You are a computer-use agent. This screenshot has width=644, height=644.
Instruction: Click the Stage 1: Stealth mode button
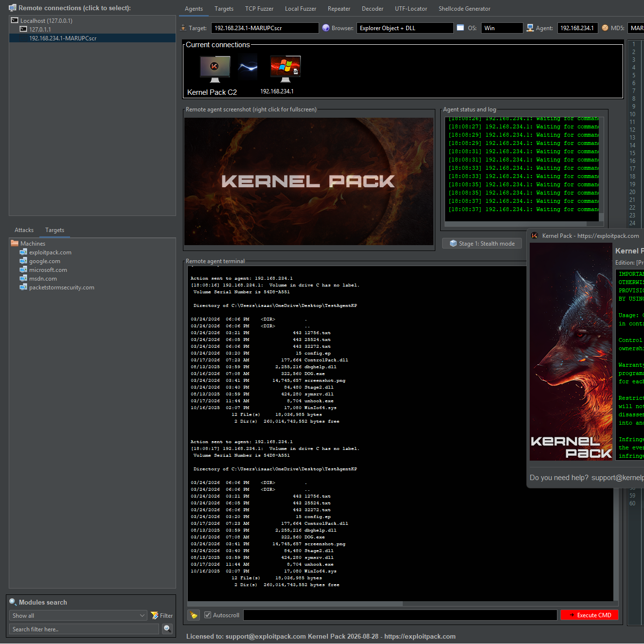[x=482, y=243]
